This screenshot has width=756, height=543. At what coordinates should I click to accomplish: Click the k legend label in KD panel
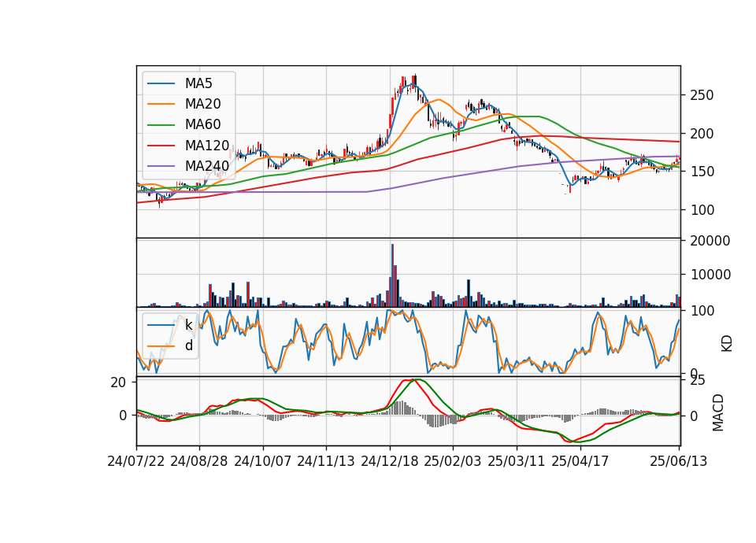point(188,325)
